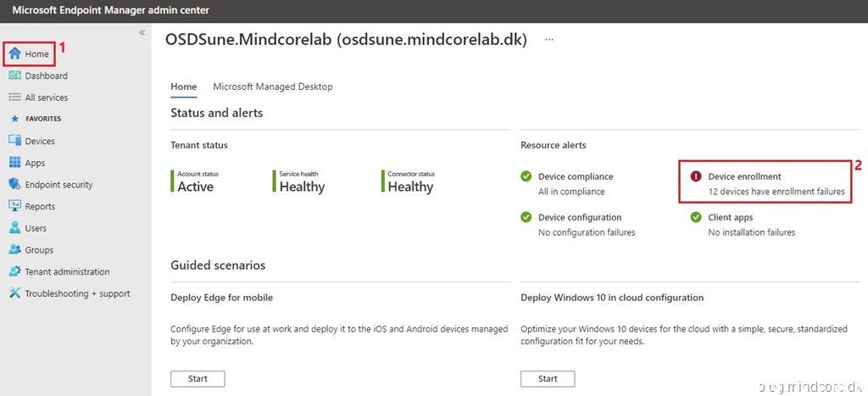The height and width of the screenshot is (396, 868).
Task: Open Endpoint security shield icon
Action: click(x=15, y=185)
